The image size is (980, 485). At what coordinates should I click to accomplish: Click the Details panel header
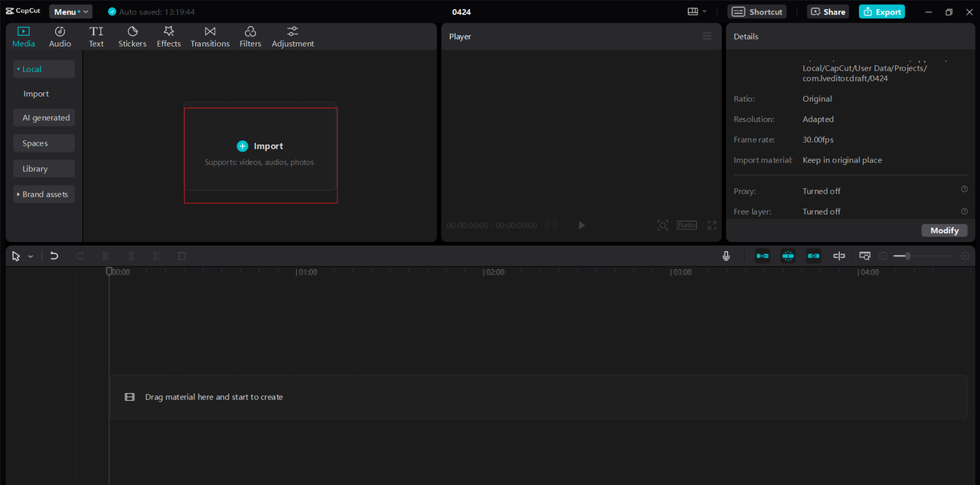pyautogui.click(x=746, y=36)
